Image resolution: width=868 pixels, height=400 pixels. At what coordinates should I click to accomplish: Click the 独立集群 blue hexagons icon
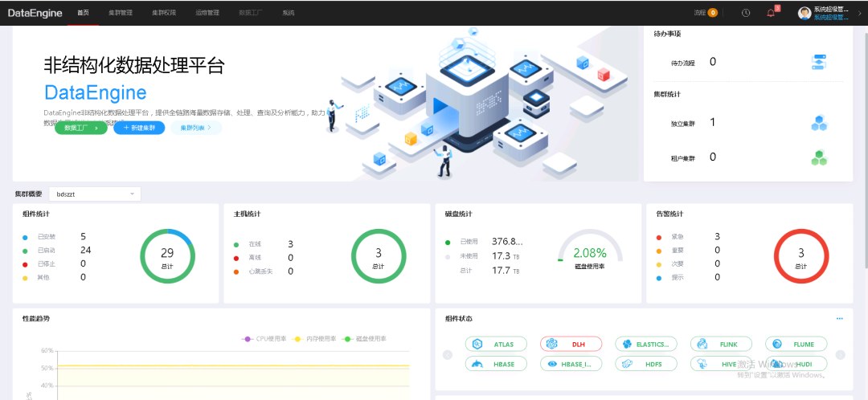[819, 123]
